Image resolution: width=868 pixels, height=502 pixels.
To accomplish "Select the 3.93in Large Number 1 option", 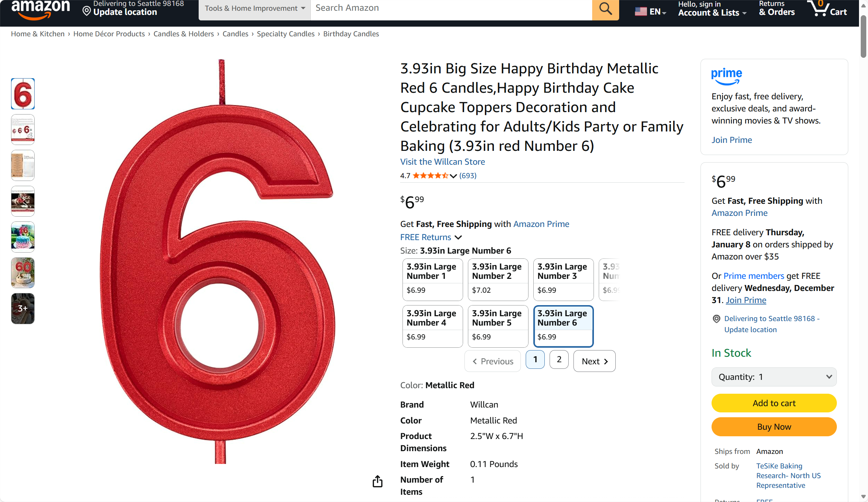I will pos(432,280).
